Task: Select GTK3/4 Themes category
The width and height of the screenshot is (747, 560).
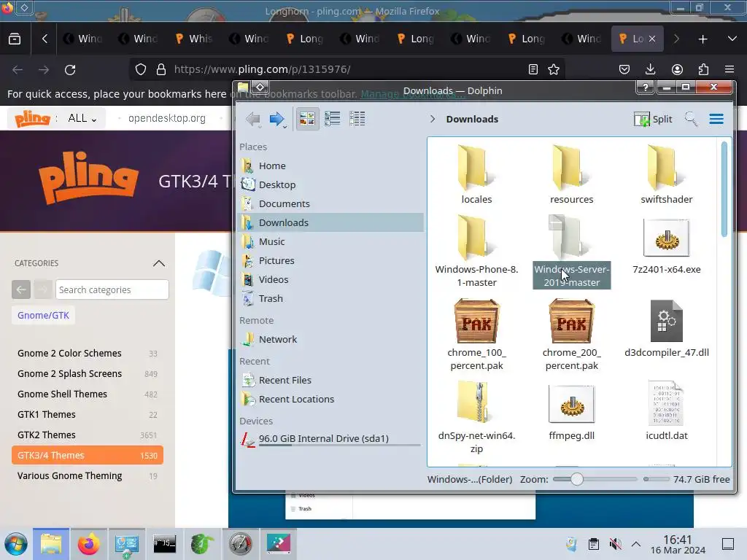Action: click(x=88, y=455)
